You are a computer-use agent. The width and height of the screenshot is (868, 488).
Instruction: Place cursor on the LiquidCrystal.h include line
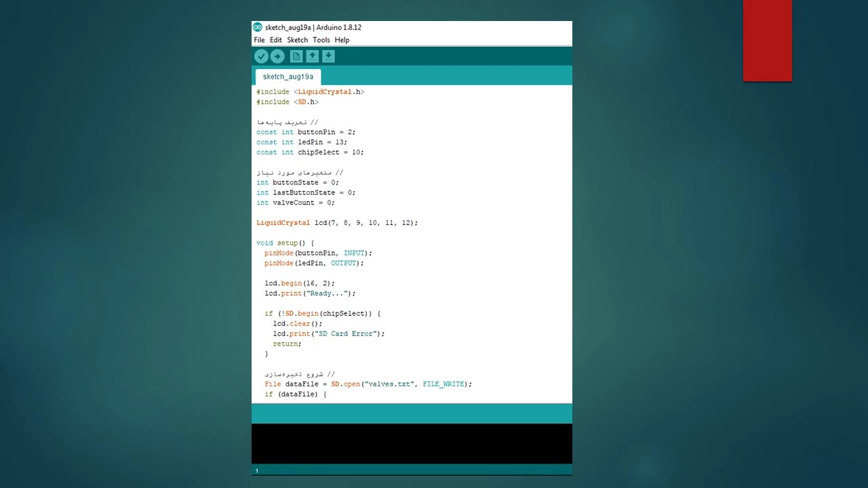pyautogui.click(x=311, y=91)
